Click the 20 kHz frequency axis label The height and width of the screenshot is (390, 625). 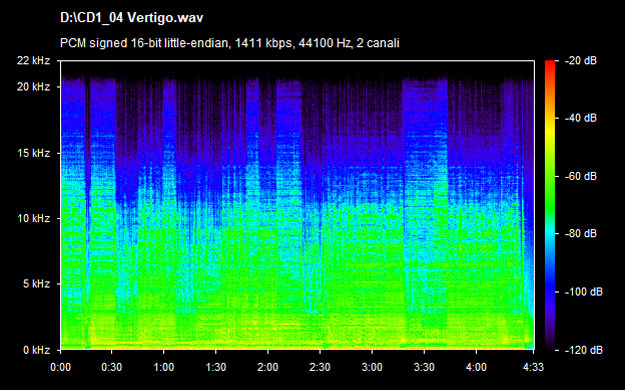click(33, 87)
